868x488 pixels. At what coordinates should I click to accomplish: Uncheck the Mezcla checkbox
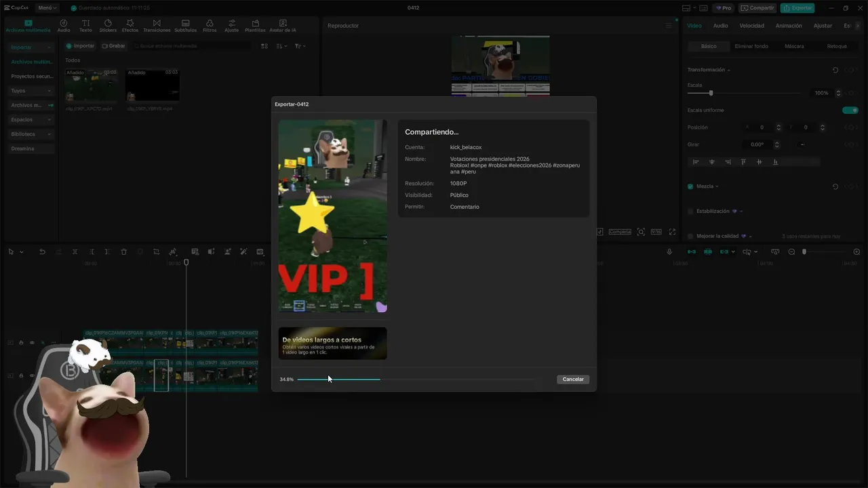click(690, 186)
